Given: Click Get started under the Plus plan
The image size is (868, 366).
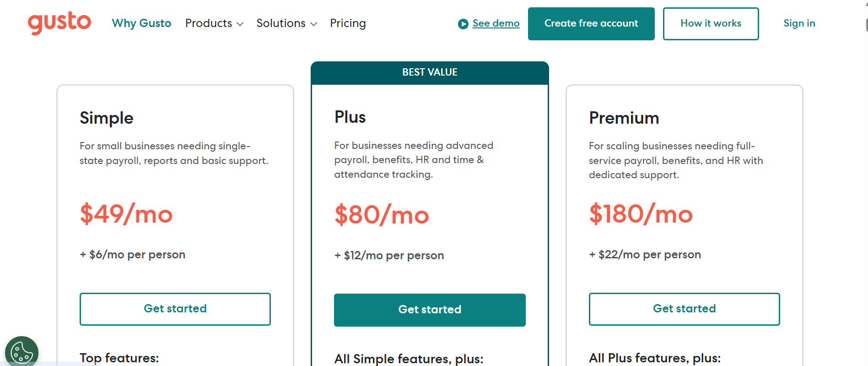Looking at the screenshot, I should 429,310.
